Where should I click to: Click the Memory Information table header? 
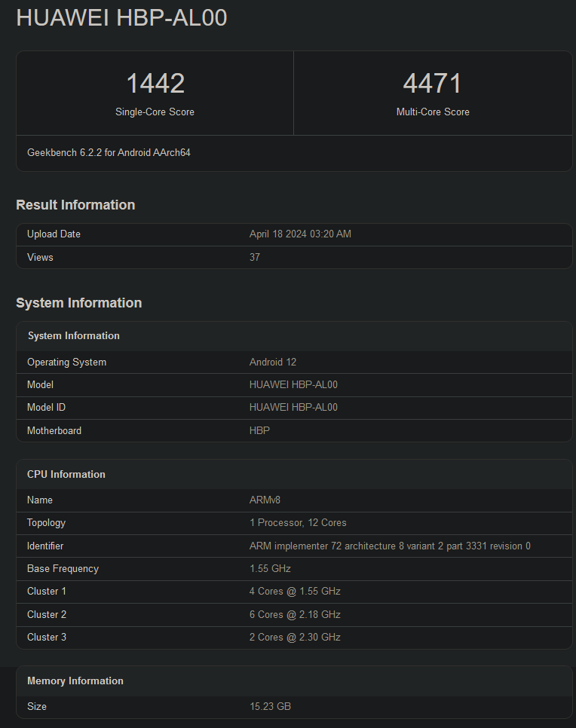point(75,681)
